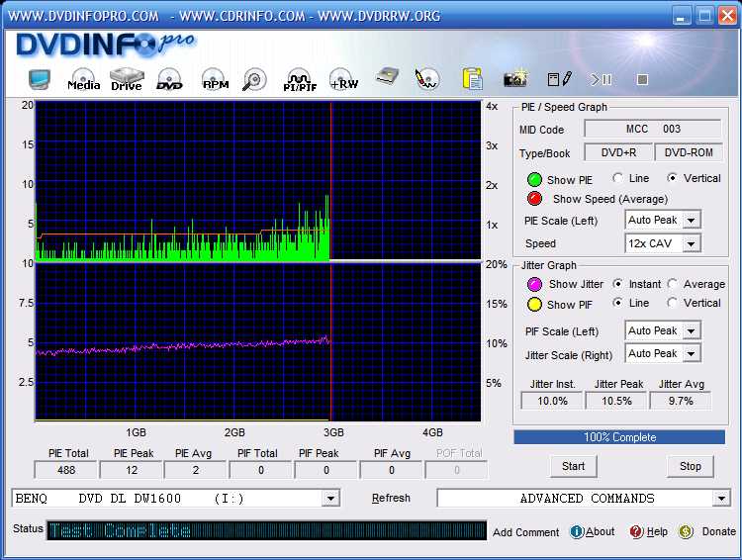742x560 pixels.
Task: Click the green Show PIE color indicator
Action: [x=534, y=179]
